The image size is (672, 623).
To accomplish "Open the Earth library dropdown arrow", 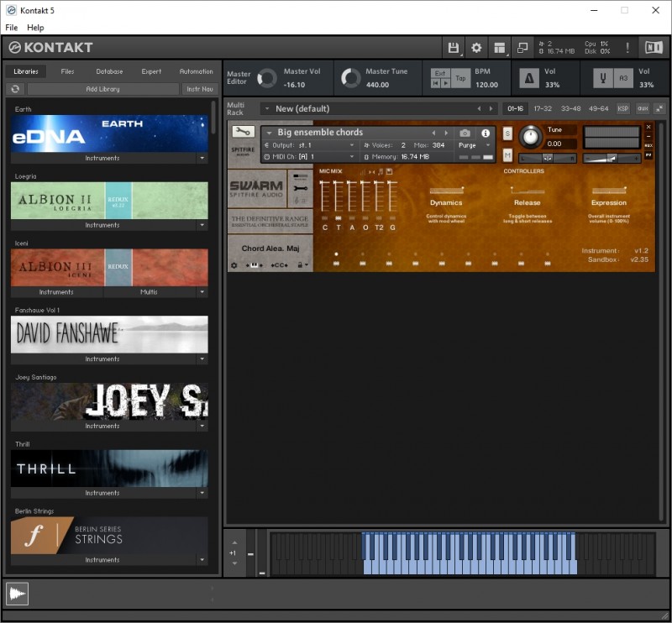I will point(202,158).
